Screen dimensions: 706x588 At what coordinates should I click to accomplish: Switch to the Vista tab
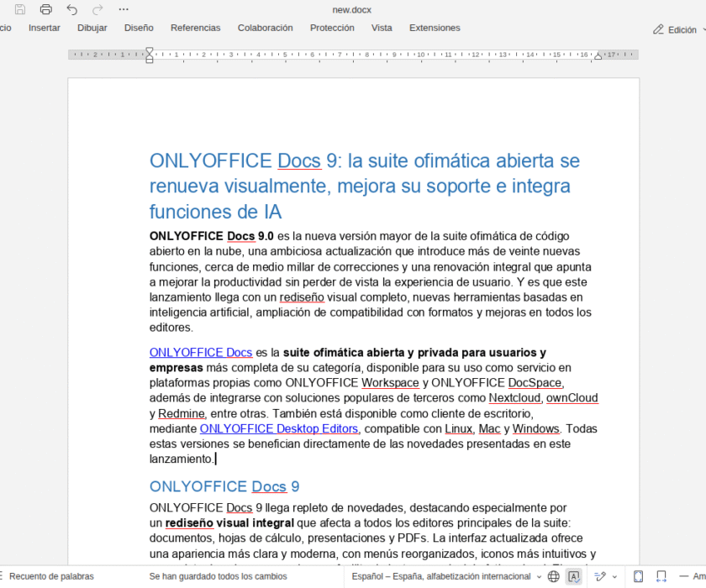pyautogui.click(x=382, y=28)
